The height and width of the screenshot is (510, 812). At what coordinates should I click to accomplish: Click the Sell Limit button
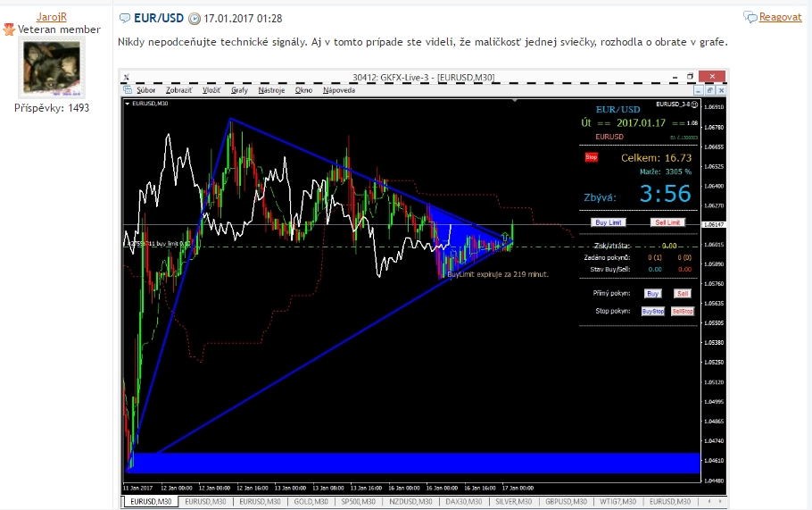[x=667, y=222]
